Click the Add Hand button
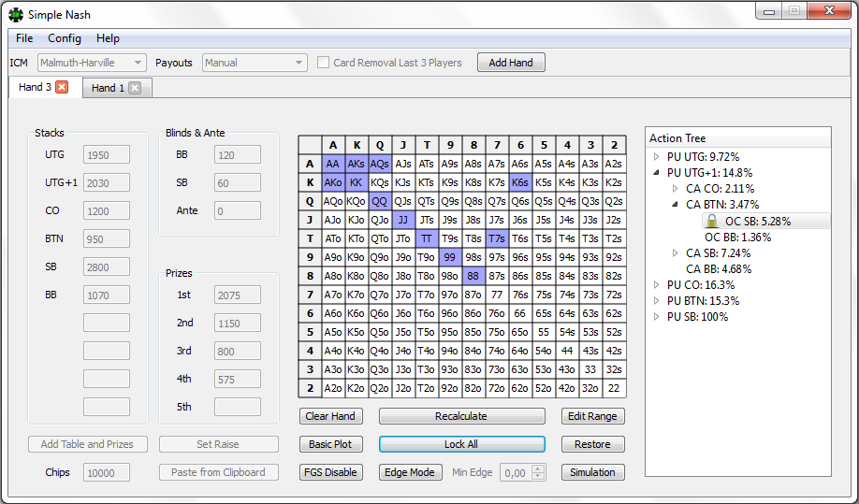 [x=511, y=63]
